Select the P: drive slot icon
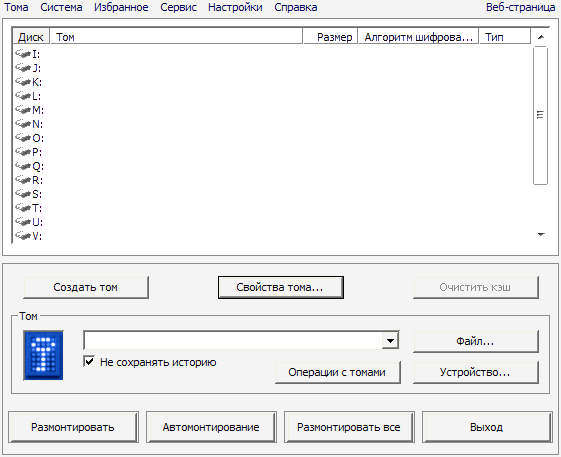This screenshot has height=457, width=561. point(23,152)
